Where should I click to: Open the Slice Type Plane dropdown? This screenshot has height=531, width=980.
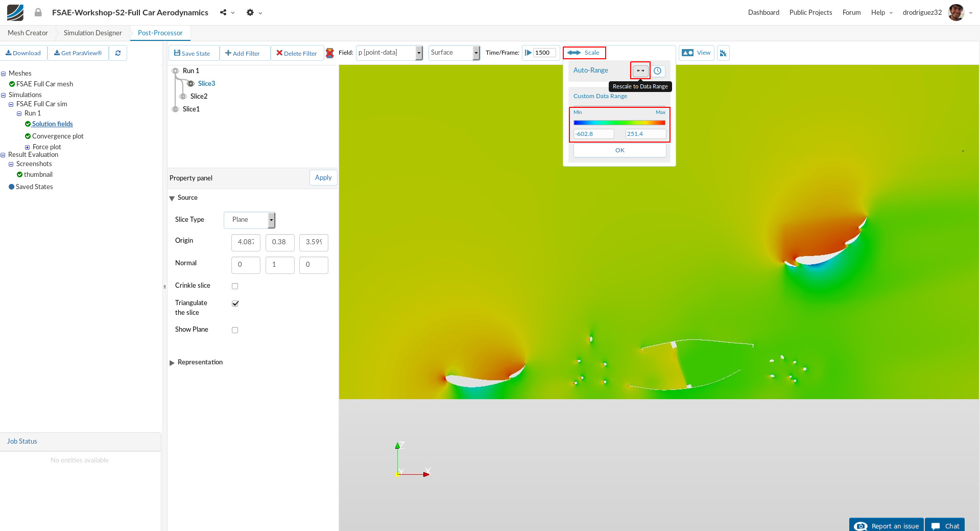[x=249, y=220]
